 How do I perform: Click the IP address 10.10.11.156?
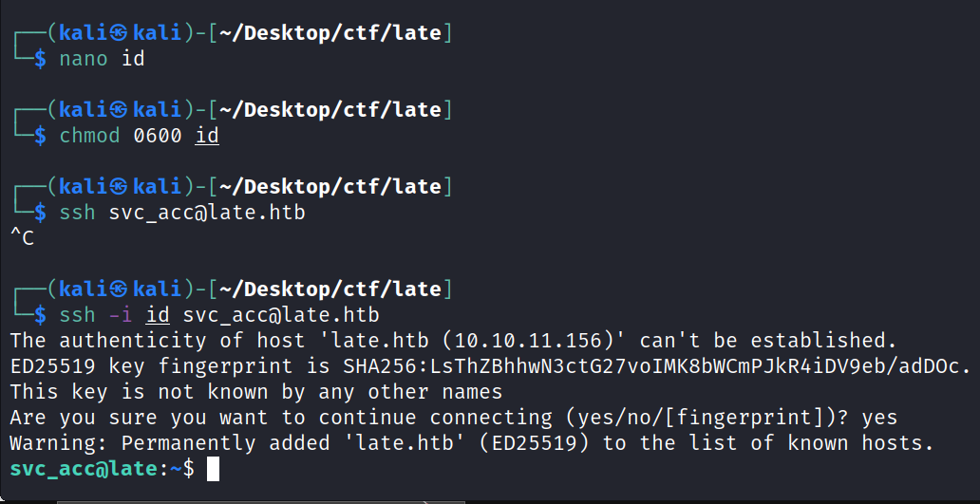(526, 340)
